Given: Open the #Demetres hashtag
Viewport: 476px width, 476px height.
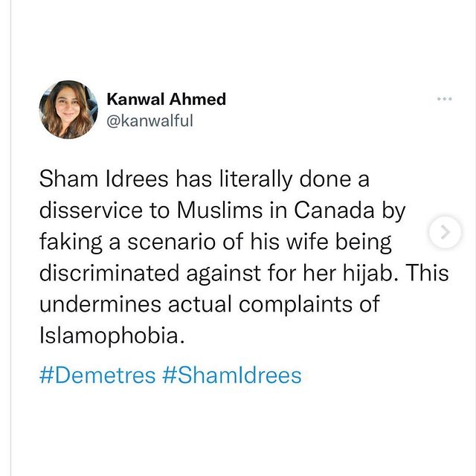Looking at the screenshot, I should click(x=97, y=376).
